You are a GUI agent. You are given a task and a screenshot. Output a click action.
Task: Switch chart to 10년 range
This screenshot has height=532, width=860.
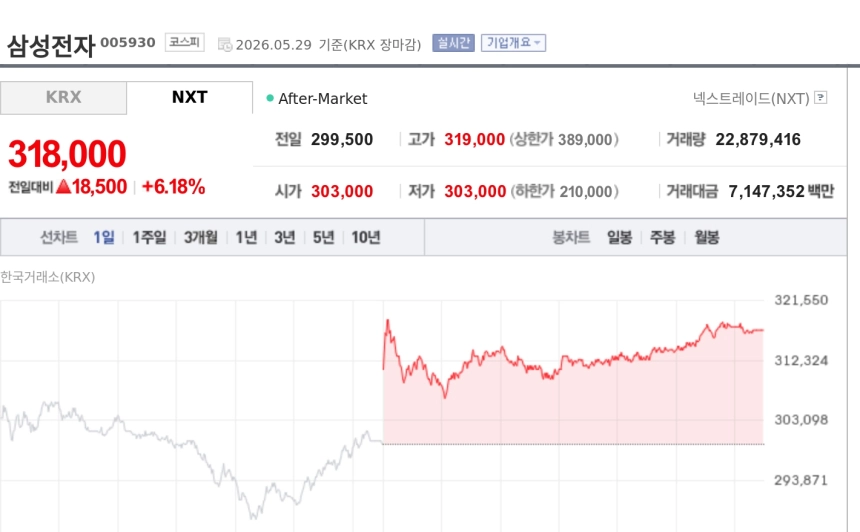tap(366, 237)
